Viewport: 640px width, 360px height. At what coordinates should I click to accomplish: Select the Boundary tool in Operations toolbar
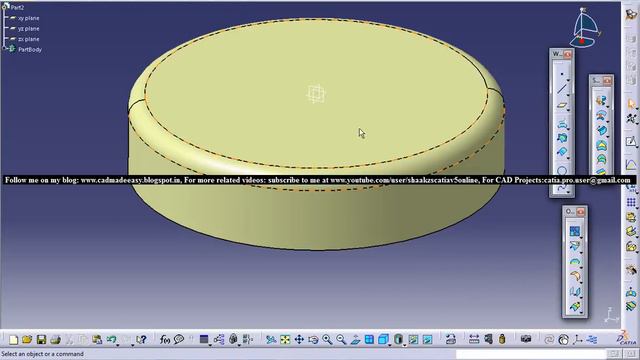(x=574, y=261)
